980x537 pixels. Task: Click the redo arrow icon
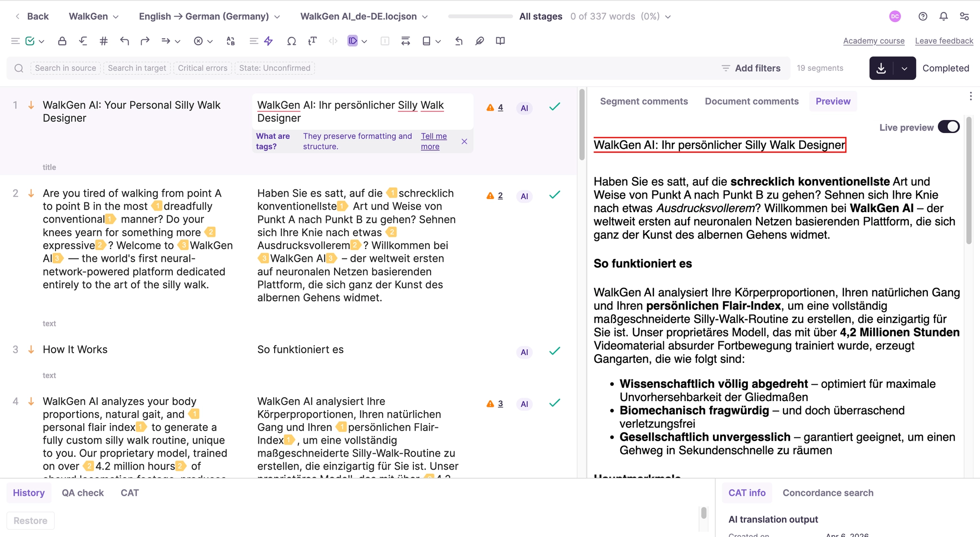(x=145, y=41)
